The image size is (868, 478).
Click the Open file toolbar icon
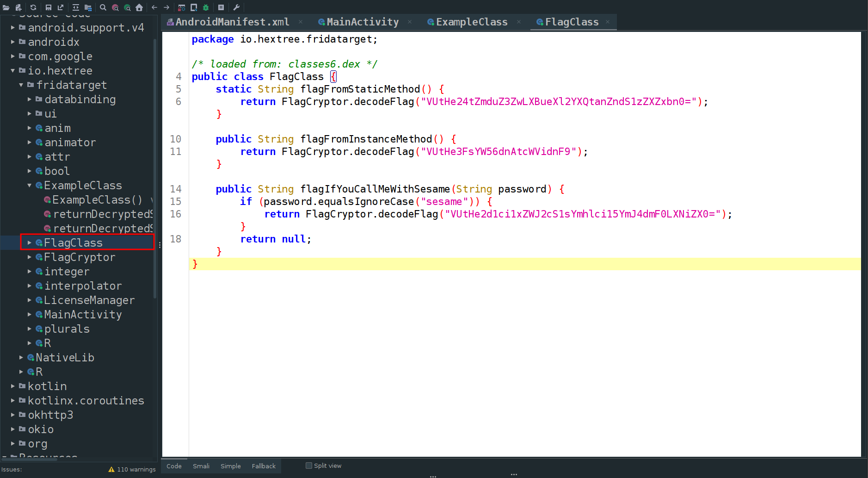(6, 7)
